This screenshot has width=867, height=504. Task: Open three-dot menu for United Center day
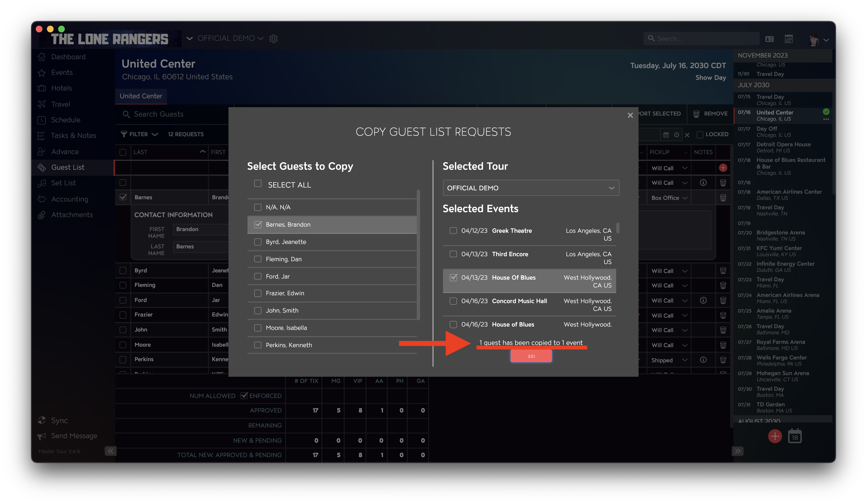click(826, 119)
